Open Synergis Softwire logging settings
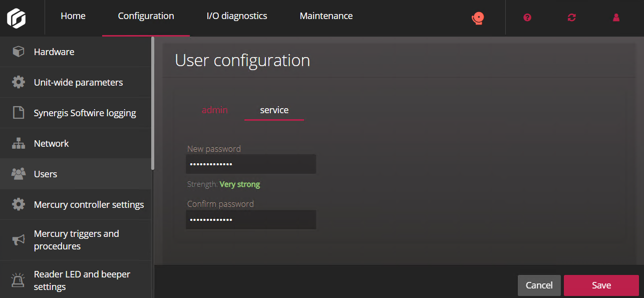The height and width of the screenshot is (298, 644). 75,113
